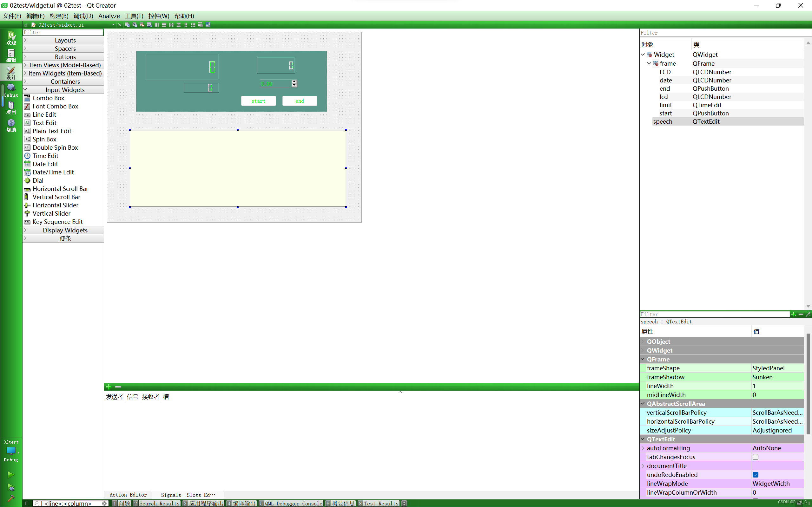Apply the Lay Out Horizontally toolbar icon
Viewport: 812px width, 507px height.
[157, 24]
